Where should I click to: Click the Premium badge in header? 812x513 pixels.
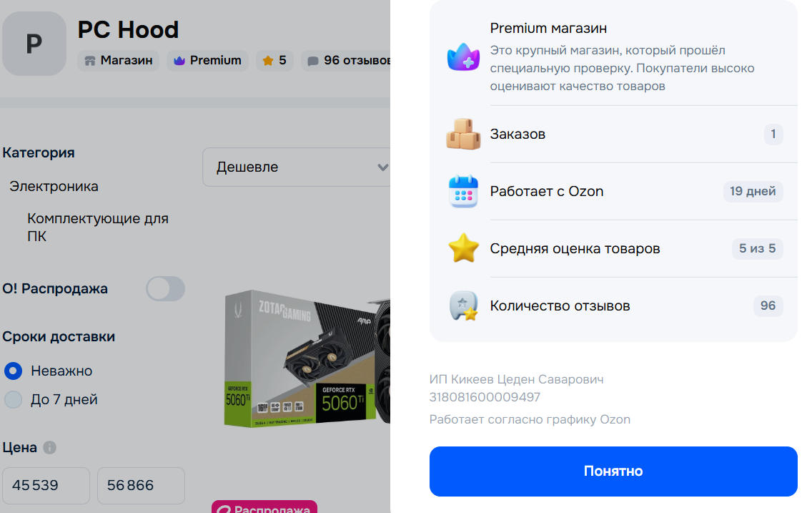208,61
